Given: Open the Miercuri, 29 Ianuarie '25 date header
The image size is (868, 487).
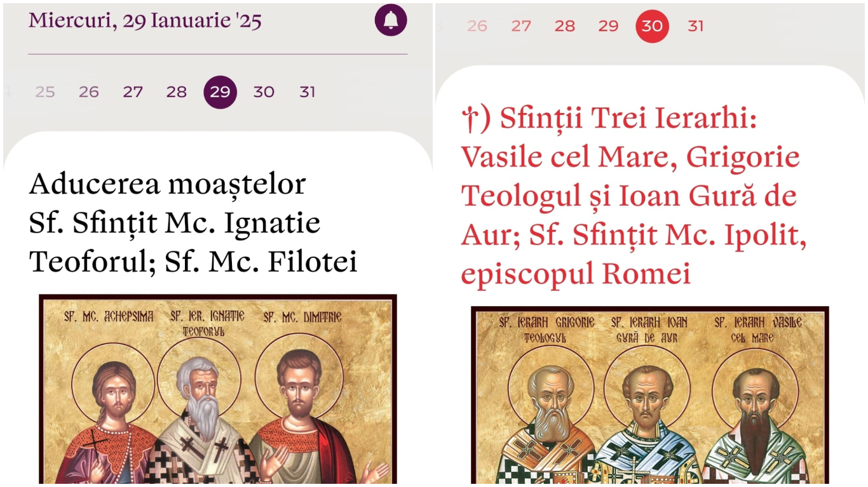Looking at the screenshot, I should pyautogui.click(x=145, y=20).
